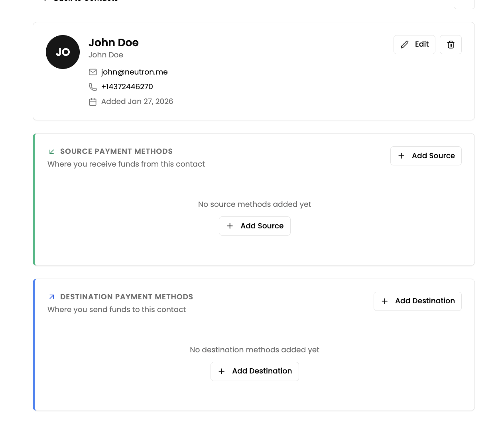Click the calendar icon next to Added date

(93, 102)
